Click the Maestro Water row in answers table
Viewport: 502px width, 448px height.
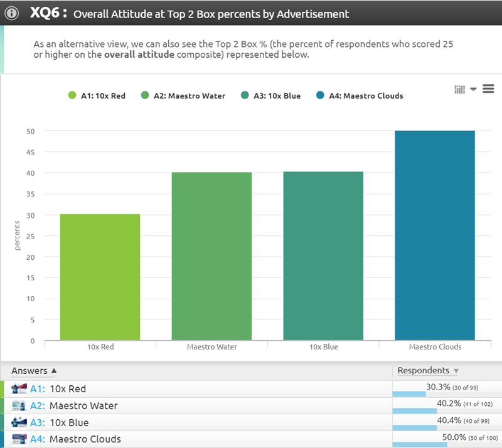coord(83,406)
